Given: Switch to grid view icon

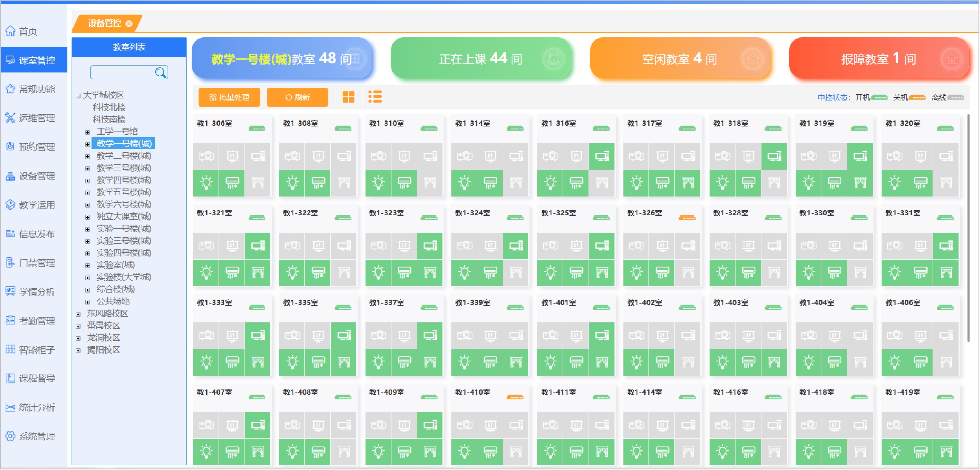Looking at the screenshot, I should pyautogui.click(x=348, y=97).
